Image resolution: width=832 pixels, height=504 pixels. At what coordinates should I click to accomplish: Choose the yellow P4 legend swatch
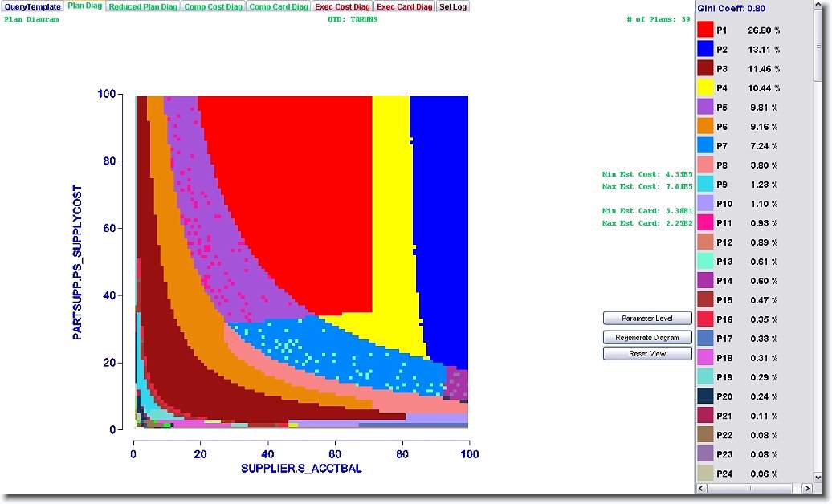tap(705, 87)
